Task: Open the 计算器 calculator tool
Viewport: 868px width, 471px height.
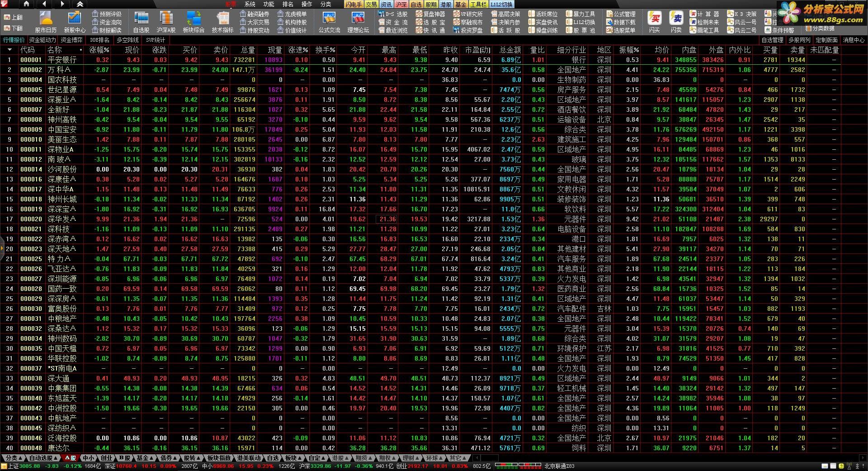Action: tap(704, 14)
